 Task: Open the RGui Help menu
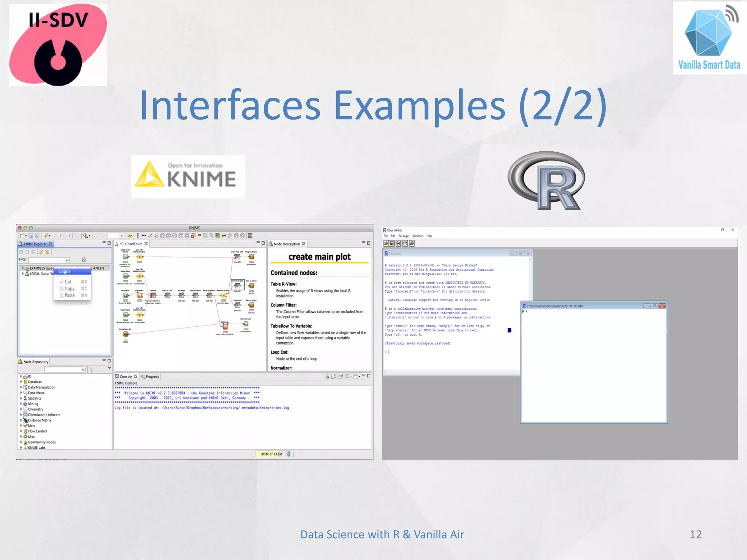pyautogui.click(x=429, y=236)
